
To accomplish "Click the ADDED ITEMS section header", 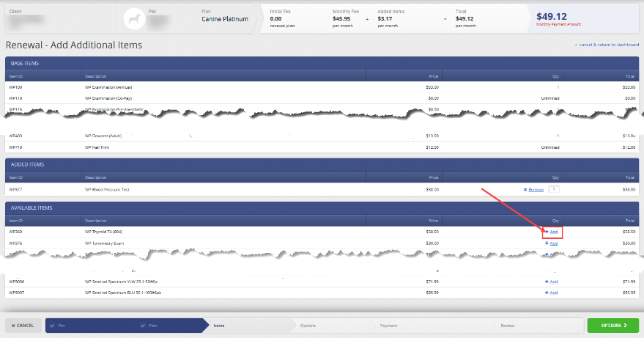I will pyautogui.click(x=322, y=164).
